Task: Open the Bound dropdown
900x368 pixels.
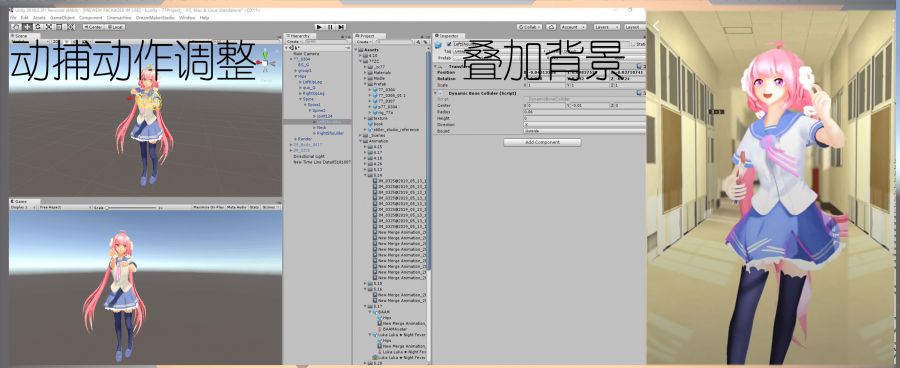Action: [x=584, y=131]
